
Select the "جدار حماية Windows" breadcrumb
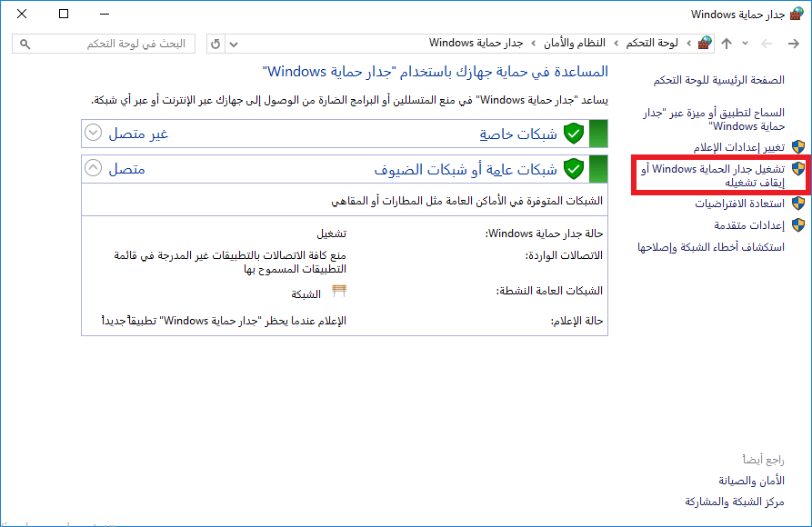(476, 43)
